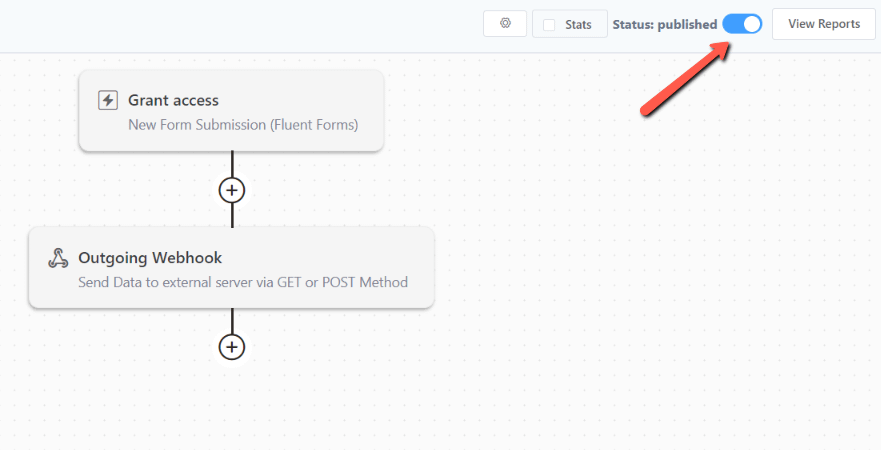Click the New Form Submission (Fluent Forms) text

click(x=243, y=125)
